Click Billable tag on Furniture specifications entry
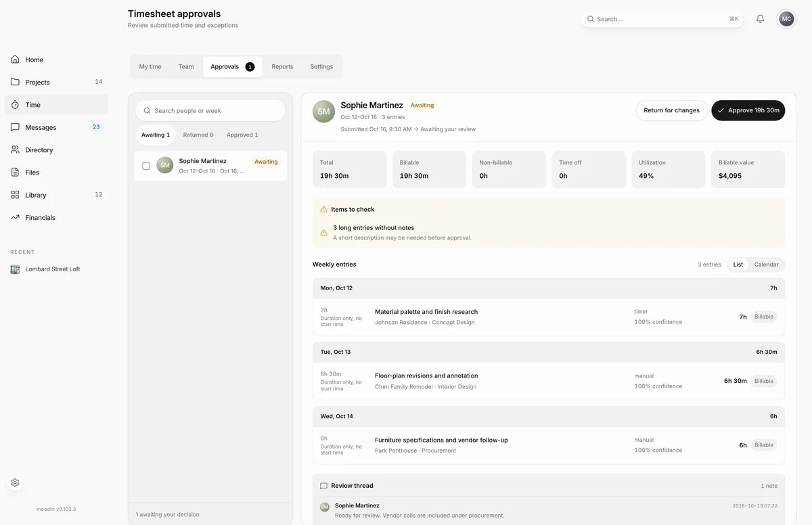This screenshot has width=812, height=525. (x=764, y=445)
